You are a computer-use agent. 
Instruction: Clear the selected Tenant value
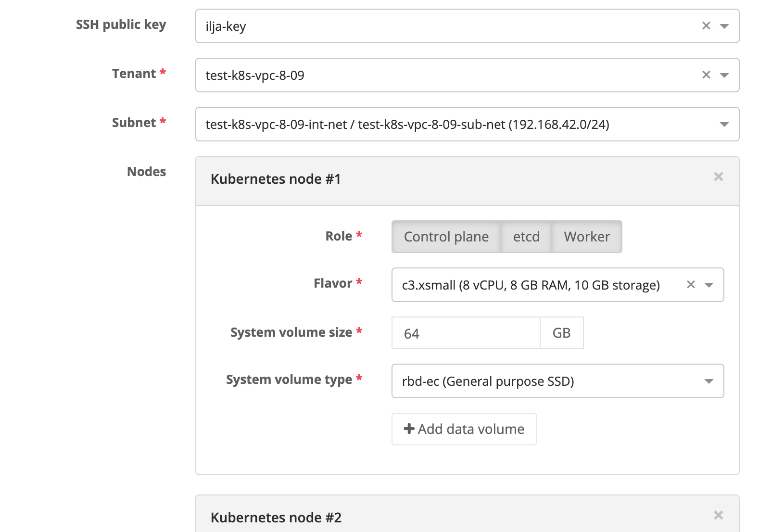[706, 75]
